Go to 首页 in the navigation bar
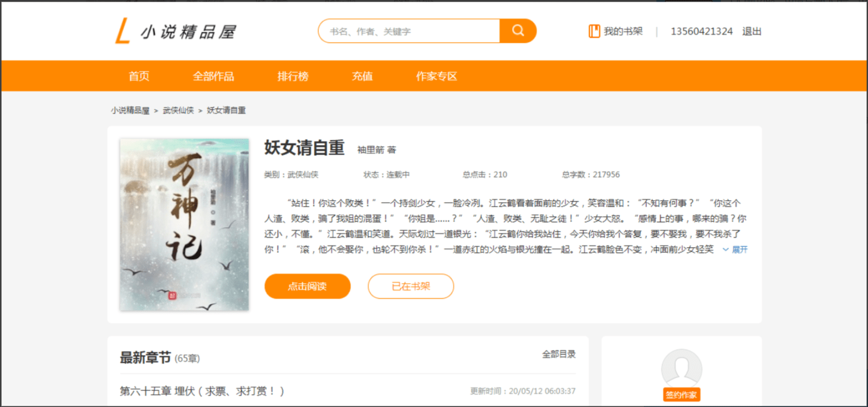 click(x=139, y=76)
